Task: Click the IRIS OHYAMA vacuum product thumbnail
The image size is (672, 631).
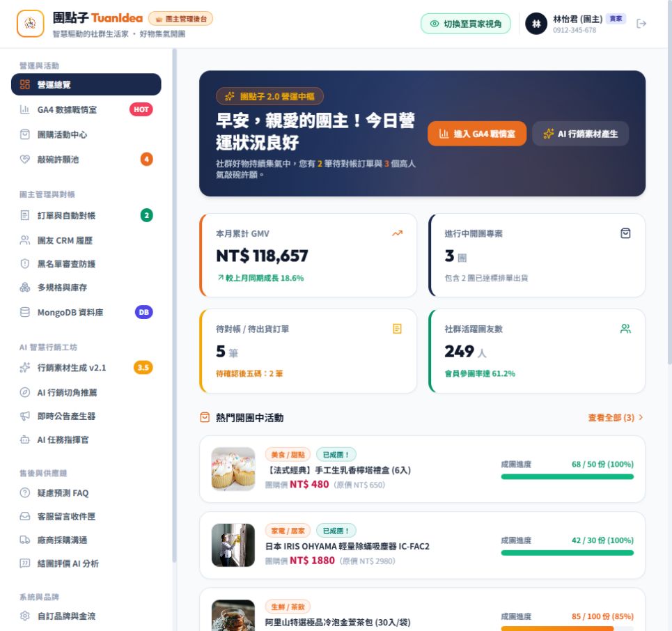Action: point(233,545)
